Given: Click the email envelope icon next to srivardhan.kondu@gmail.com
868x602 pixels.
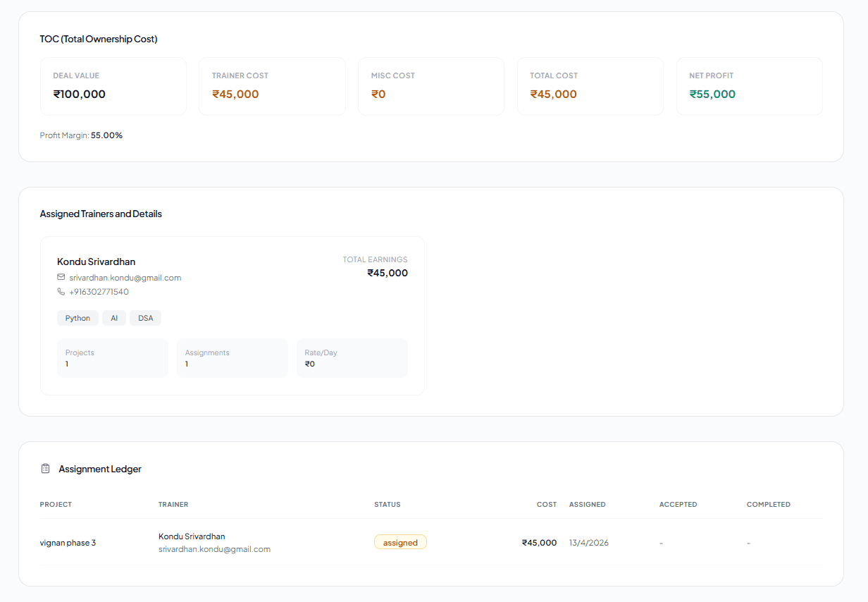Looking at the screenshot, I should [61, 277].
